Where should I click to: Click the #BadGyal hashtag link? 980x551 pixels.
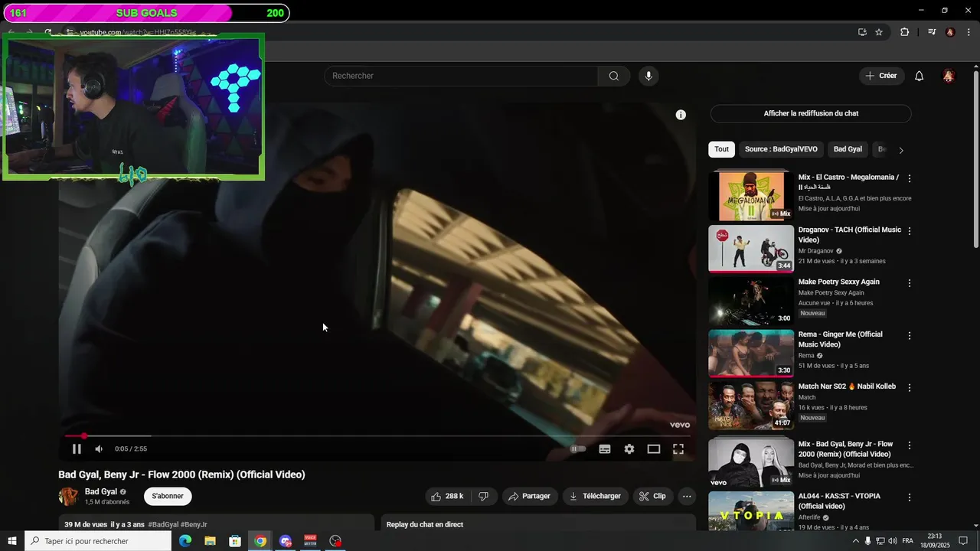coord(163,524)
